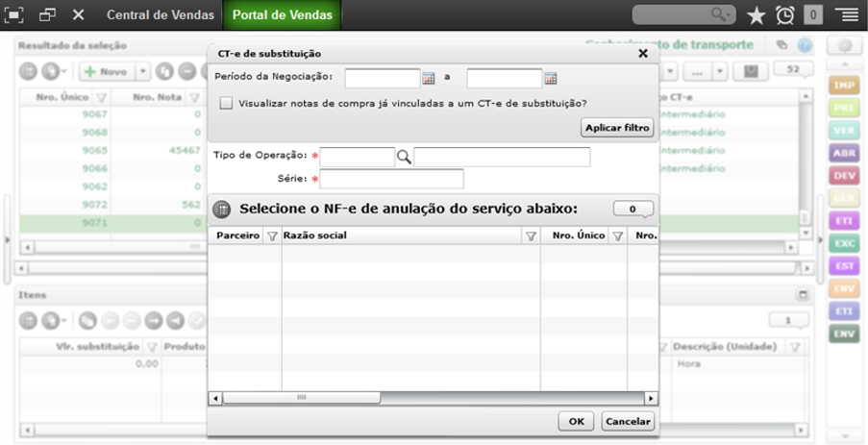The image size is (868, 445).
Task: Filter the Parceiro column in dialog
Action: (272, 235)
